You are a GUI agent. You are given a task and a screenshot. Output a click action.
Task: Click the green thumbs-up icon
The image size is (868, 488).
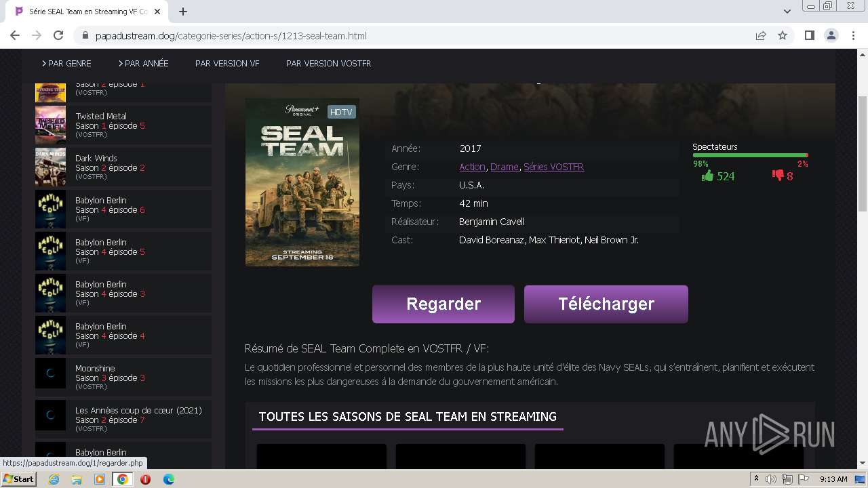(708, 176)
